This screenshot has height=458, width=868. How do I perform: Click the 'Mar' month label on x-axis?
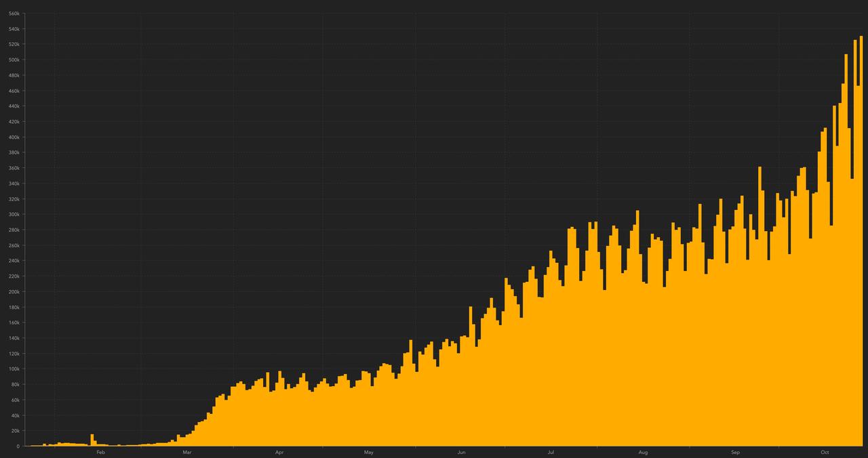coord(187,452)
